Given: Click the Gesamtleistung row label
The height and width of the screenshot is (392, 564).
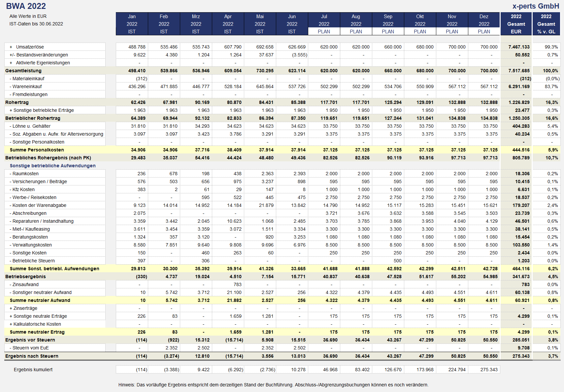Looking at the screenshot, I should pyautogui.click(x=23, y=71).
